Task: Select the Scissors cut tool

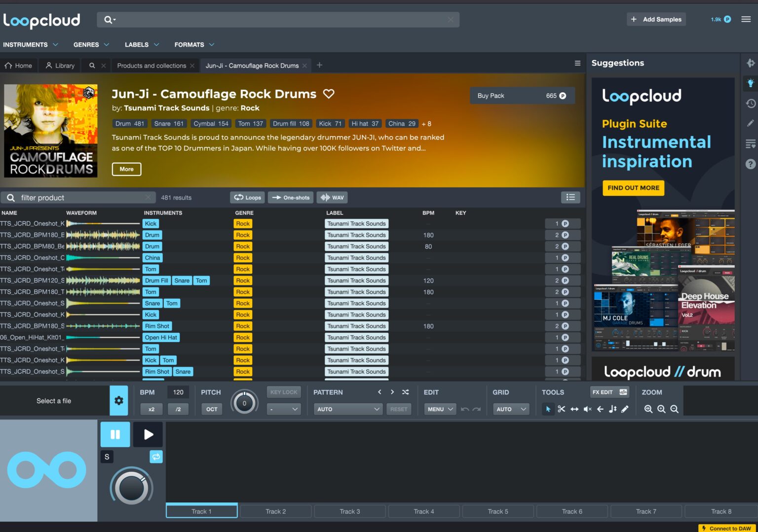Action: [x=561, y=409]
